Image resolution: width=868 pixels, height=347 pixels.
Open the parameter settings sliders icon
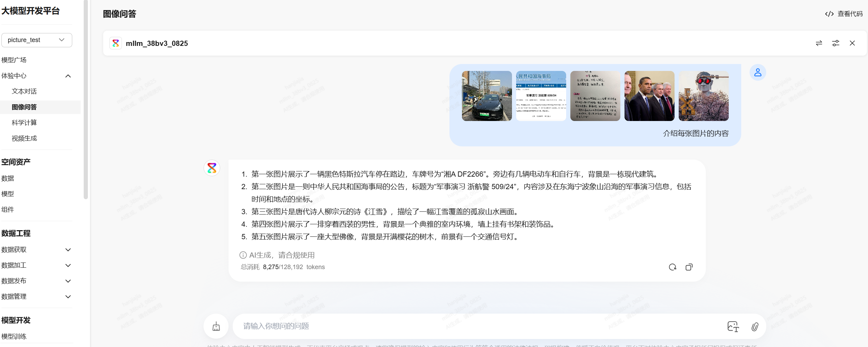835,43
